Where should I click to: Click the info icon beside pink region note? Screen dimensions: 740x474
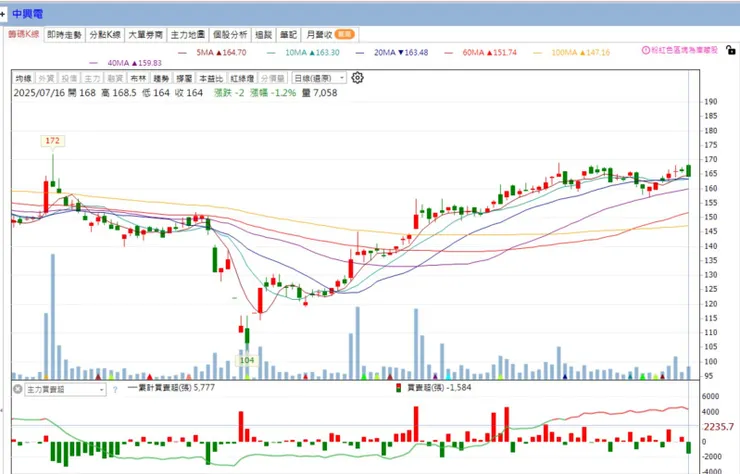pyautogui.click(x=646, y=50)
